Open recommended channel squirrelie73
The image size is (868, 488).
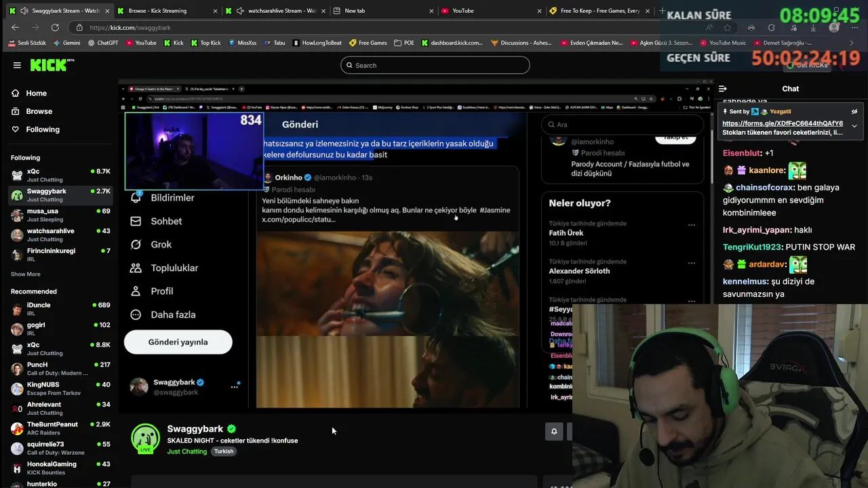[x=60, y=448]
